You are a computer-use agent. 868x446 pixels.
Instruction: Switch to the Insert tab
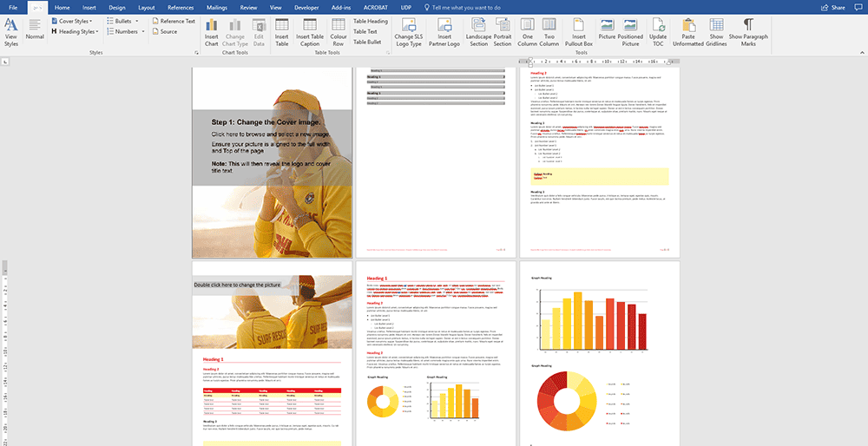pyautogui.click(x=89, y=8)
